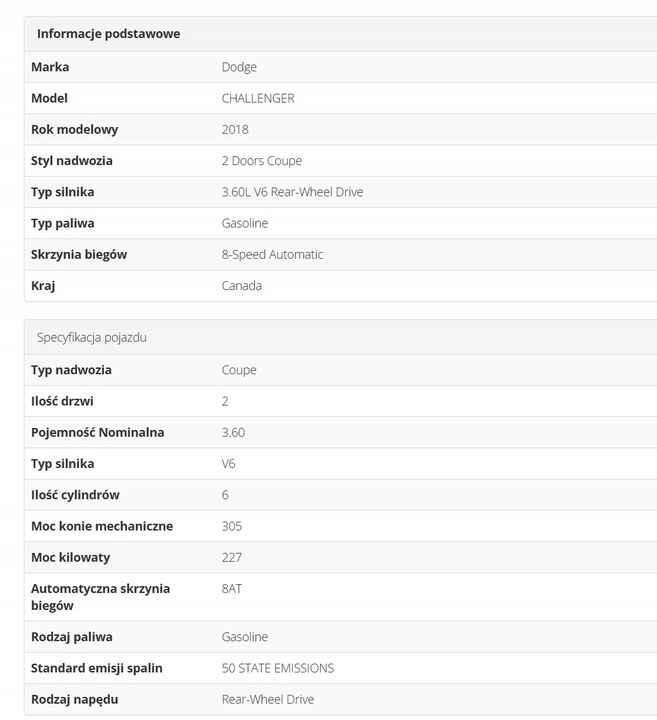Click the Informacje podstawowe section header
The width and height of the screenshot is (657, 720).
pyautogui.click(x=108, y=34)
